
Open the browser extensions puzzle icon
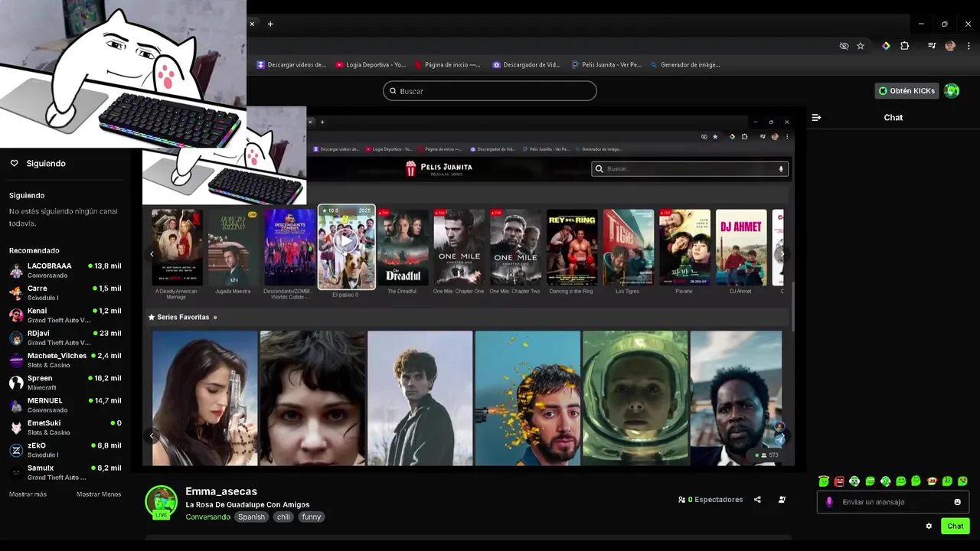coord(904,46)
